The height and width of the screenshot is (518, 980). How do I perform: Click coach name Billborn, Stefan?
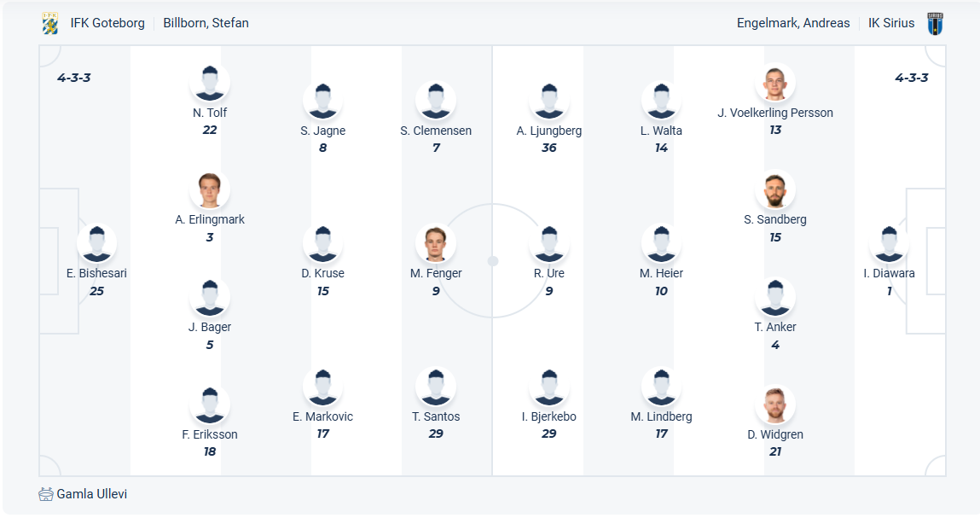[x=206, y=23]
